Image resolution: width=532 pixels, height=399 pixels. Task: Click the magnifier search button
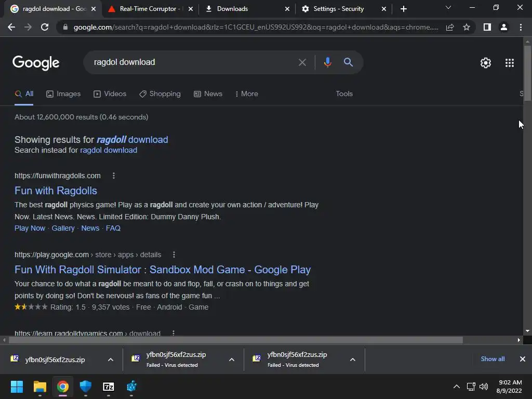[x=348, y=62]
